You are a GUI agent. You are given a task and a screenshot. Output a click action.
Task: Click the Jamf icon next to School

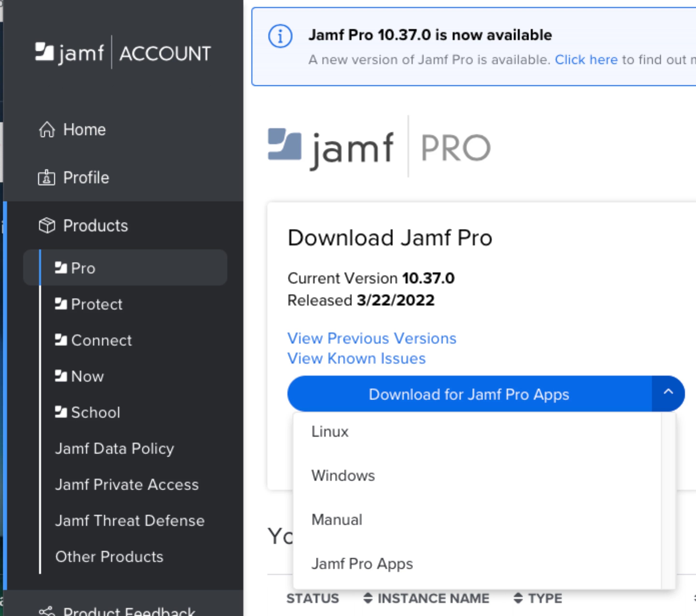point(61,412)
